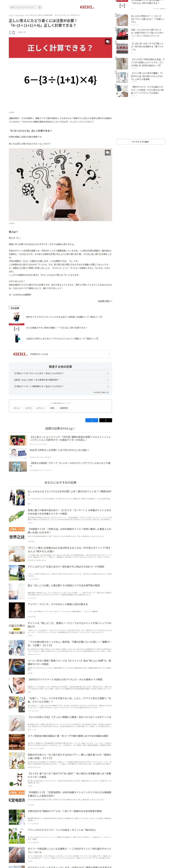Open recommended article おしゃれな人は【ユニクロとH＆Mの黒】上手
This screenshot has height=868, width=174.
[70, 493]
